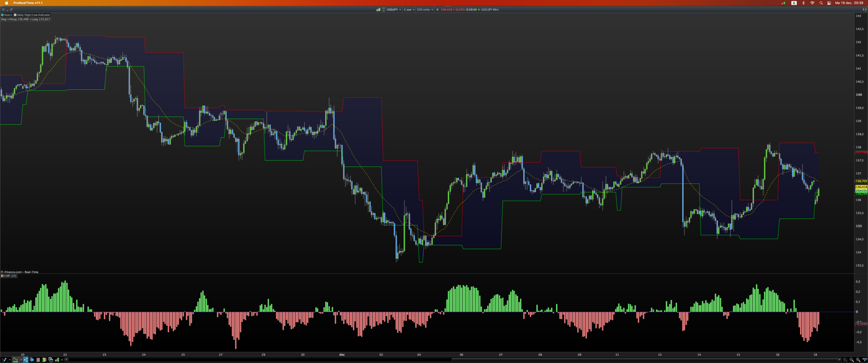Viewport: 868px width, 363px height.
Task: Click the yellow 136,418 current price label
Action: [x=861, y=187]
